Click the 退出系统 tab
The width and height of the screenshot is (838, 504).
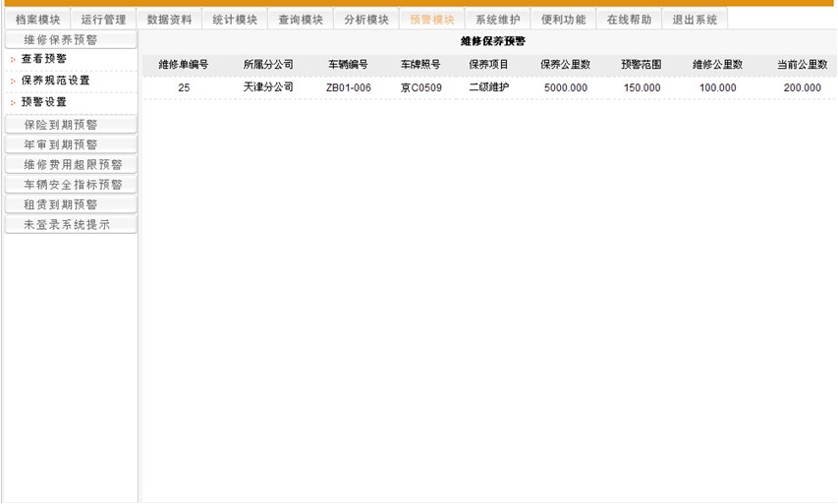(x=695, y=20)
